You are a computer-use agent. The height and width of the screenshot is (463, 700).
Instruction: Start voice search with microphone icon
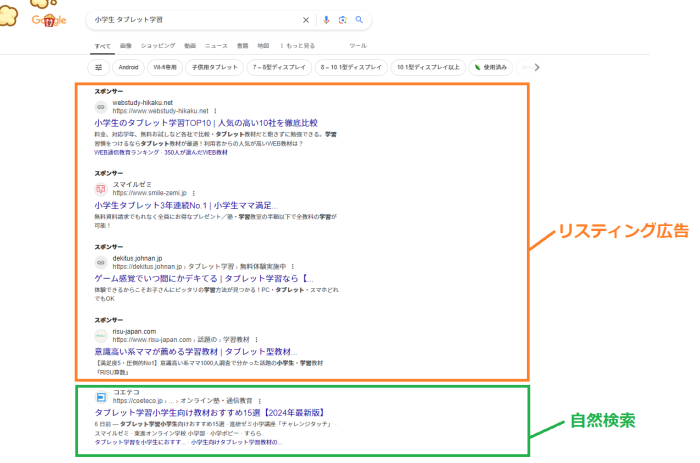tap(326, 20)
